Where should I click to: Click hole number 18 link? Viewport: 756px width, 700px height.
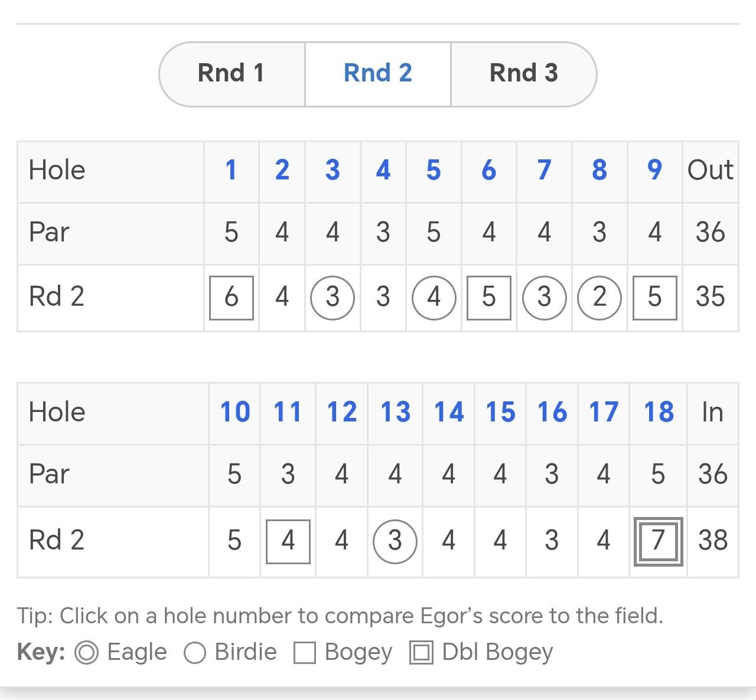(x=658, y=412)
